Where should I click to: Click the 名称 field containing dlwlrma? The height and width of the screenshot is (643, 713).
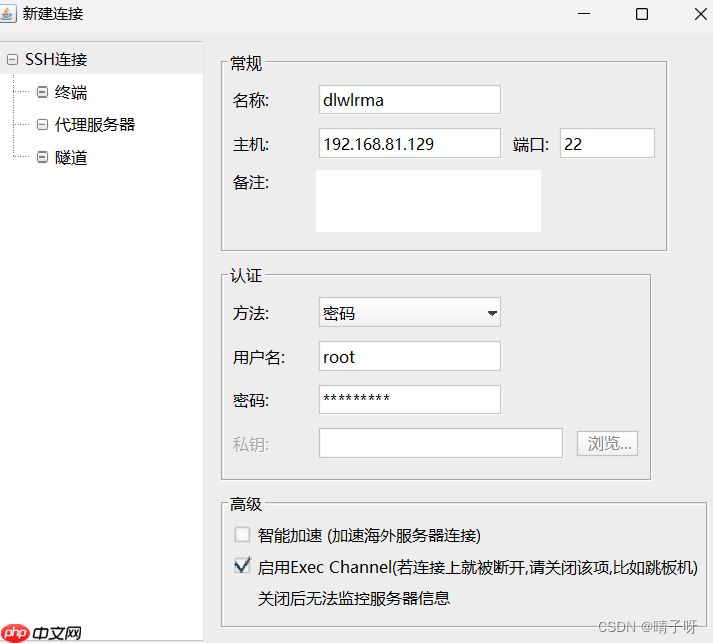click(x=410, y=100)
